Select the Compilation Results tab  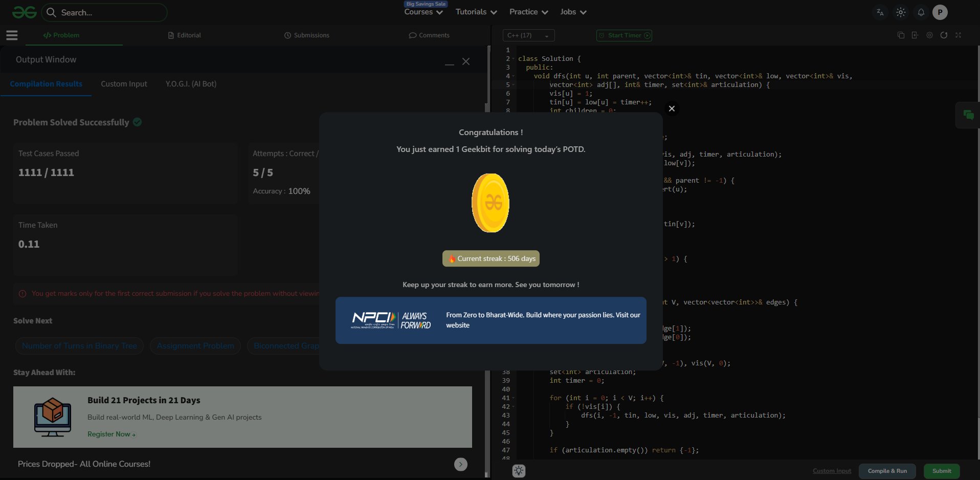coord(46,84)
